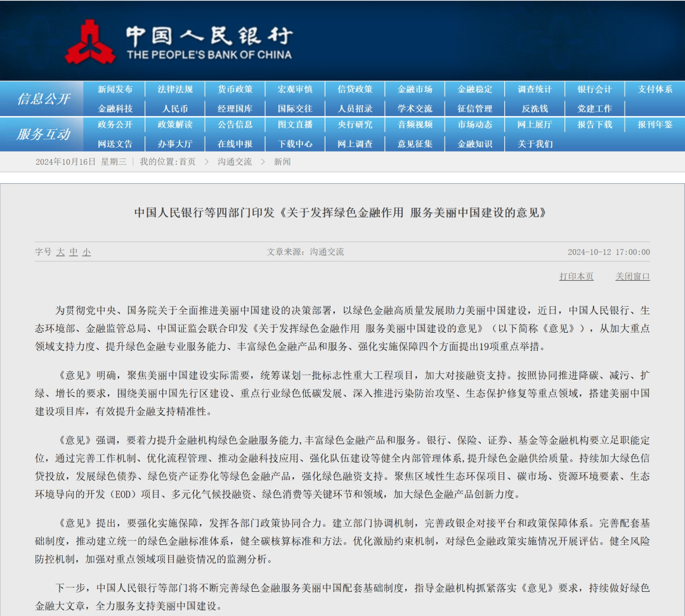This screenshot has height=616, width=685.
Task: Click 首页 in breadcrumb
Action: [187, 162]
